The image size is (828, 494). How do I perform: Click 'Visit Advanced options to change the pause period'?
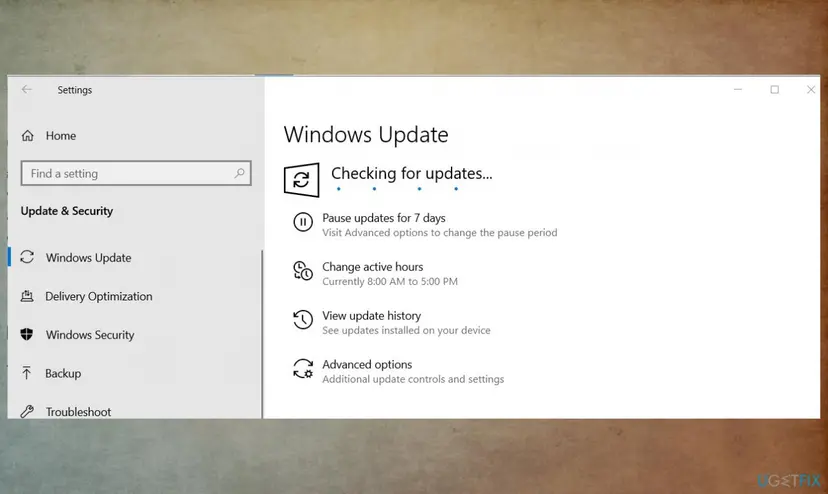click(x=440, y=232)
